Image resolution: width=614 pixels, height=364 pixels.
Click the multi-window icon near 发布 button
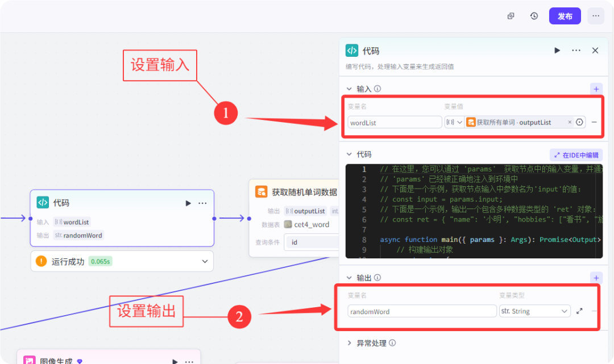(511, 15)
